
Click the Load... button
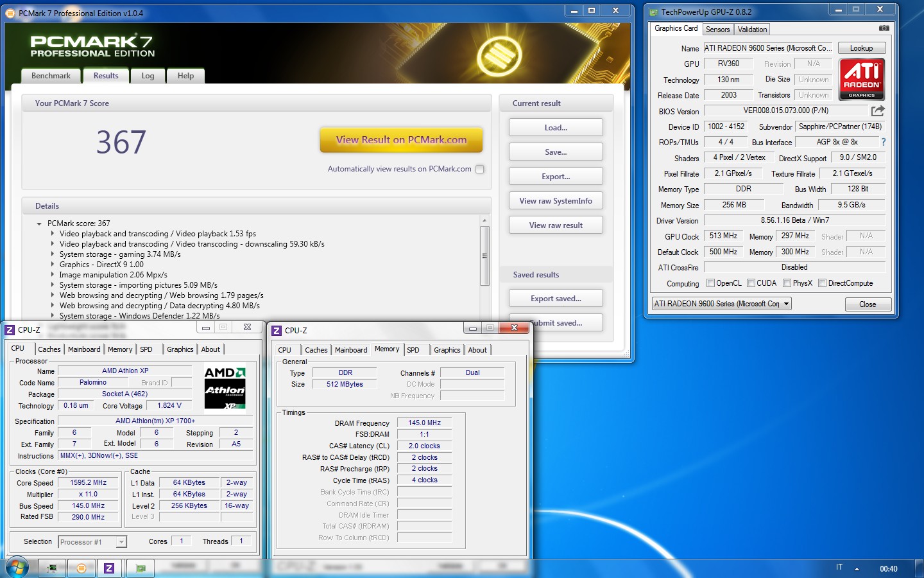[x=556, y=127]
